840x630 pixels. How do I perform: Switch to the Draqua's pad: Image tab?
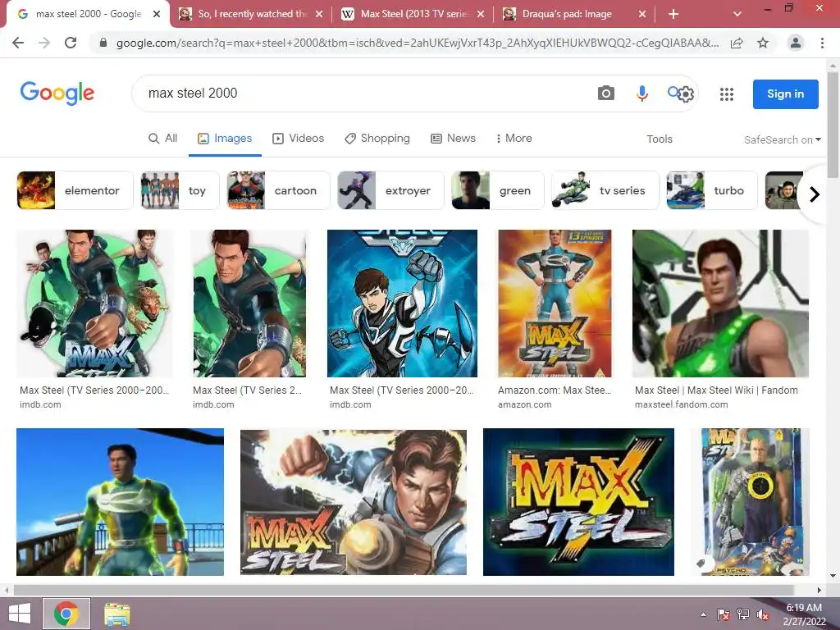pyautogui.click(x=575, y=14)
